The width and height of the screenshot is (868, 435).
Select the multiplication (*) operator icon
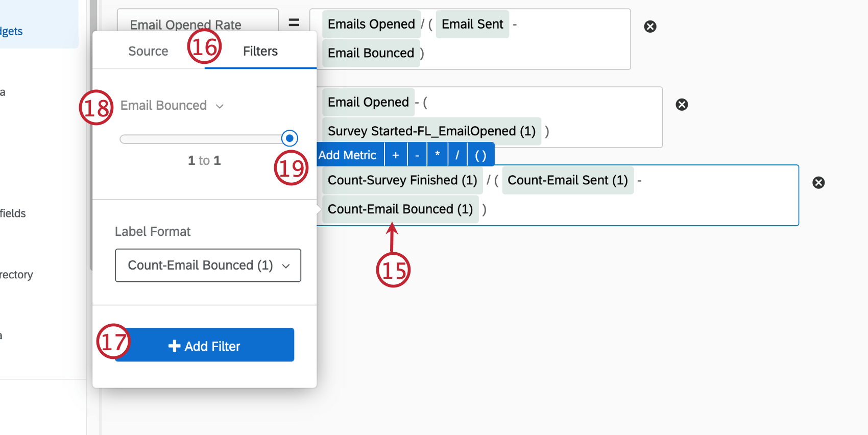[x=437, y=154]
